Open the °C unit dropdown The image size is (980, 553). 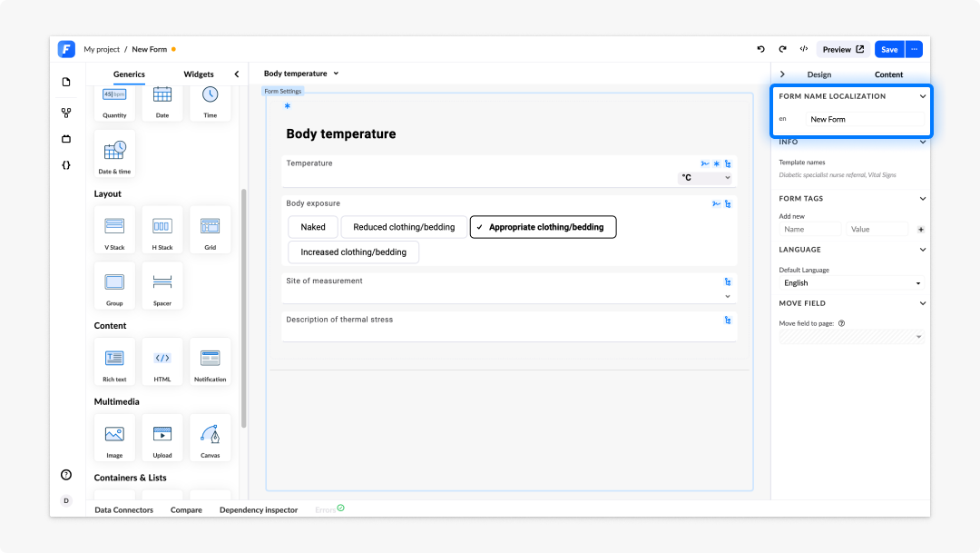point(705,178)
